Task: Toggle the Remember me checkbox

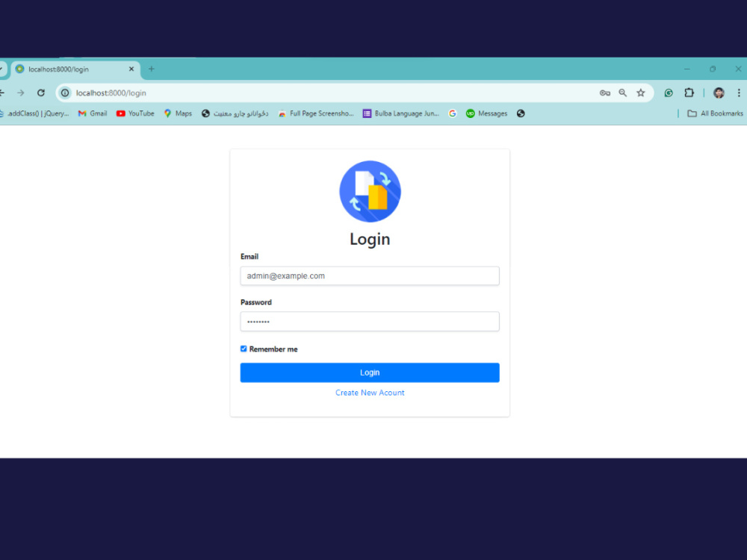Action: click(x=244, y=349)
